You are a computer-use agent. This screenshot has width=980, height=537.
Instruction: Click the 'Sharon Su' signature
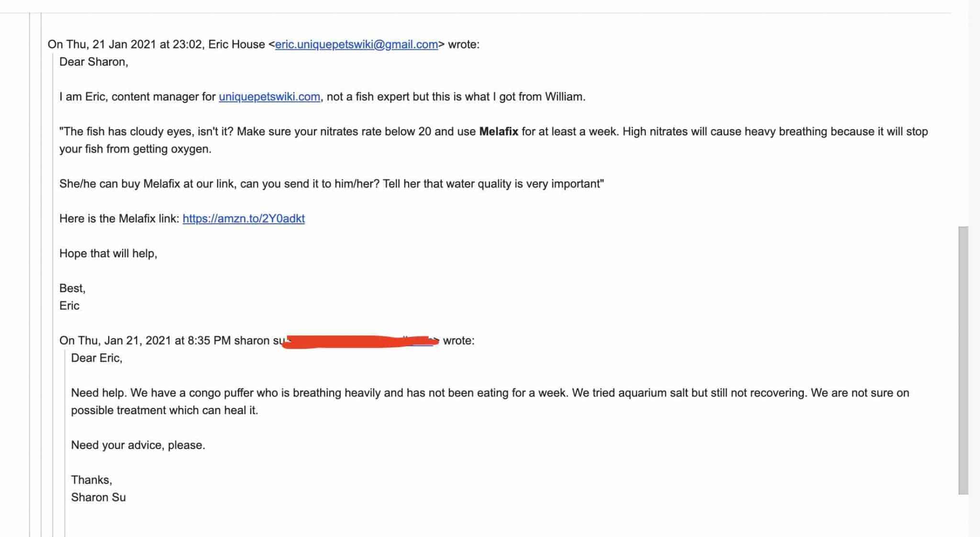coord(99,497)
